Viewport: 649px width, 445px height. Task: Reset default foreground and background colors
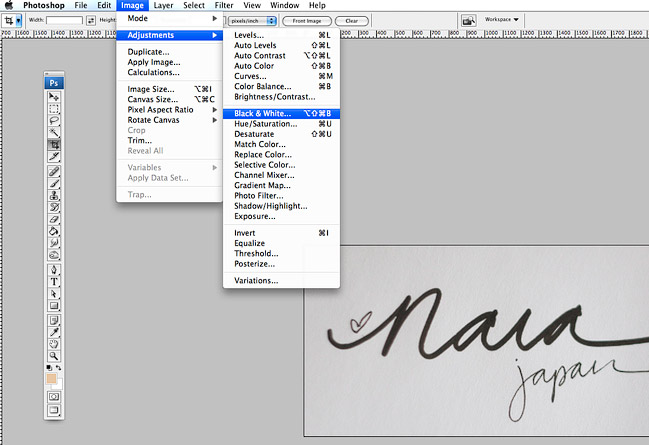tap(49, 368)
